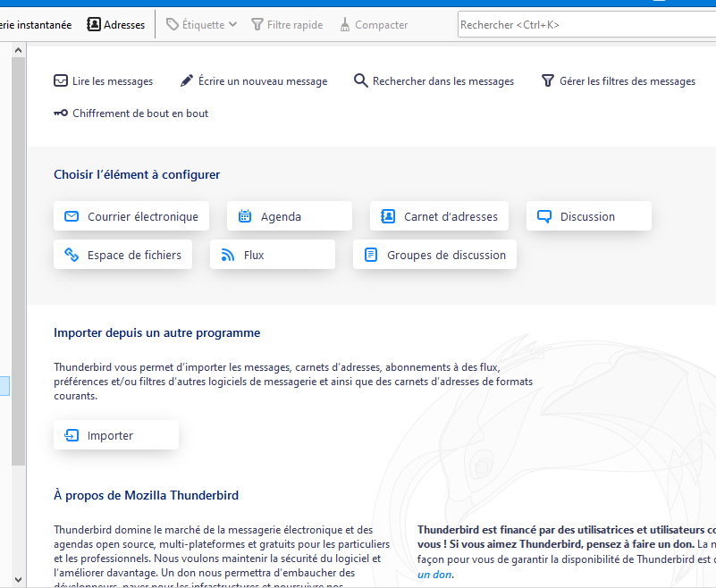716x588 pixels.
Task: Configure Carnet d'adresses
Action: (439, 216)
